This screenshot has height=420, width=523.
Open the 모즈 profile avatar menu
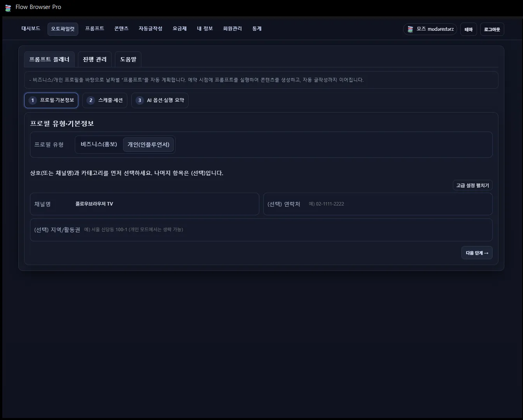[430, 29]
